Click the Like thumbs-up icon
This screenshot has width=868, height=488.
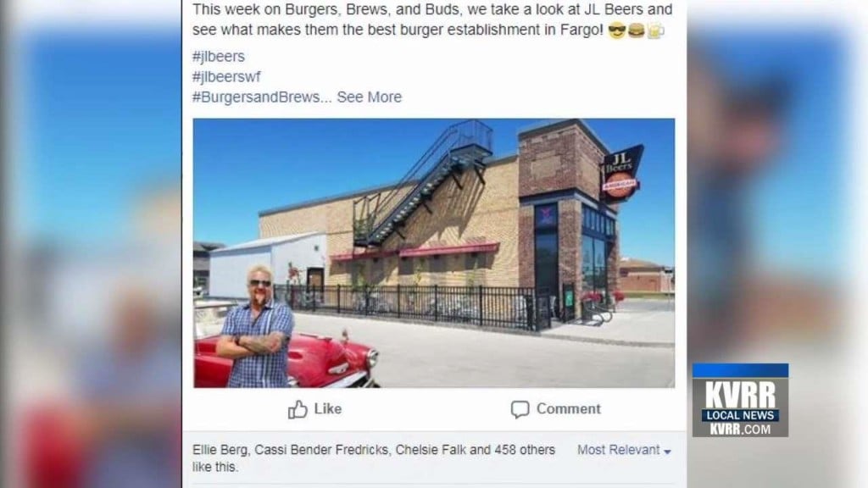(298, 409)
